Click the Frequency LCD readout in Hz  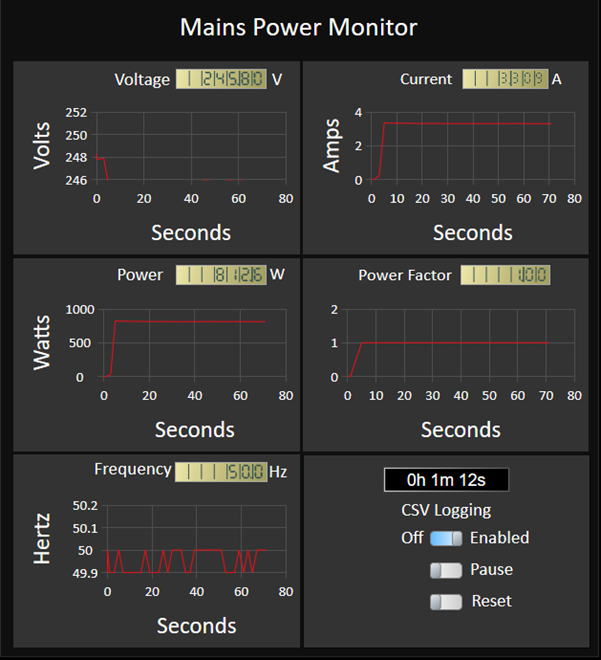[221, 472]
